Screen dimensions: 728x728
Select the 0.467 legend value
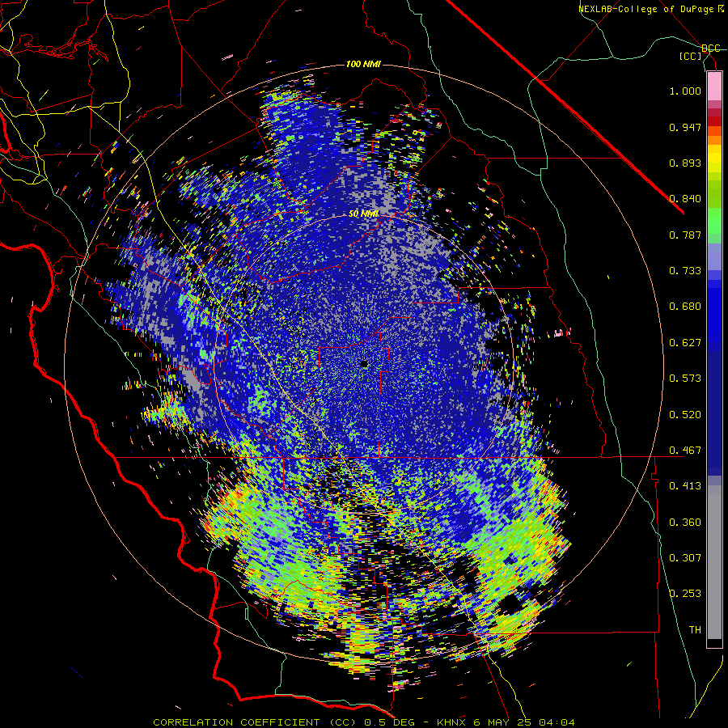coord(685,451)
